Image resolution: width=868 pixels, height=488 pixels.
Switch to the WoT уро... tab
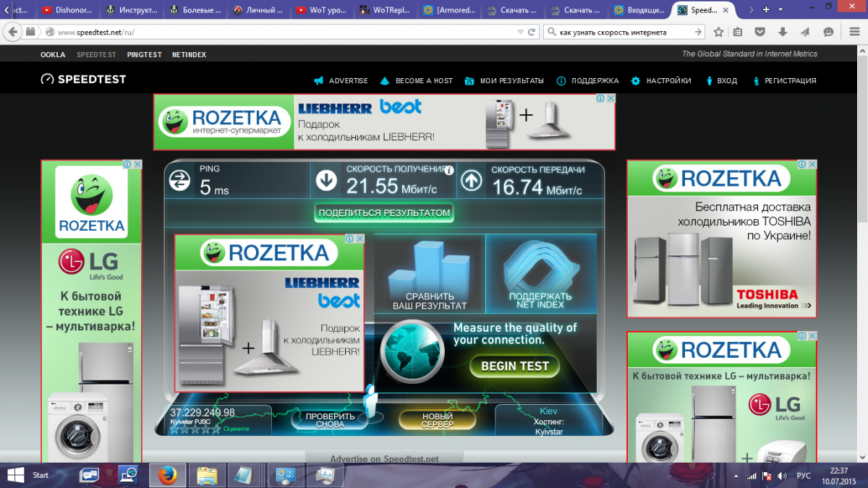point(322,10)
